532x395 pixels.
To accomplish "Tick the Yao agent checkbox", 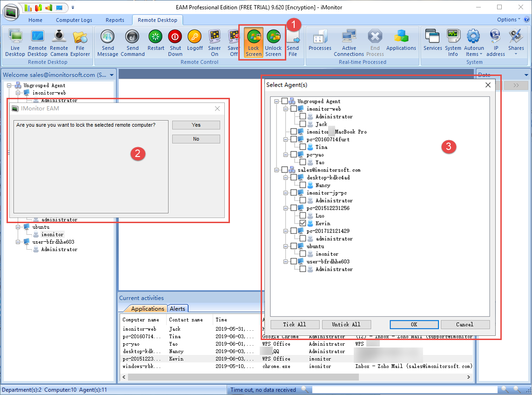I will point(303,162).
